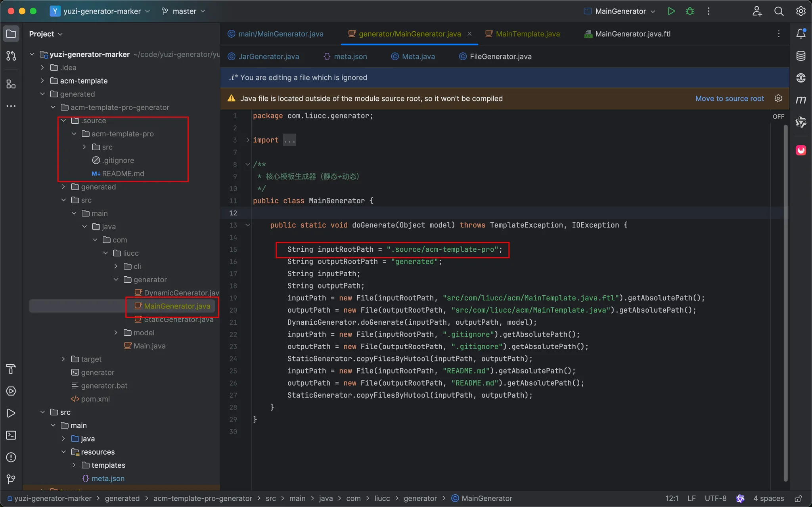812x507 pixels.
Task: Open the Structure tool window
Action: tap(11, 84)
